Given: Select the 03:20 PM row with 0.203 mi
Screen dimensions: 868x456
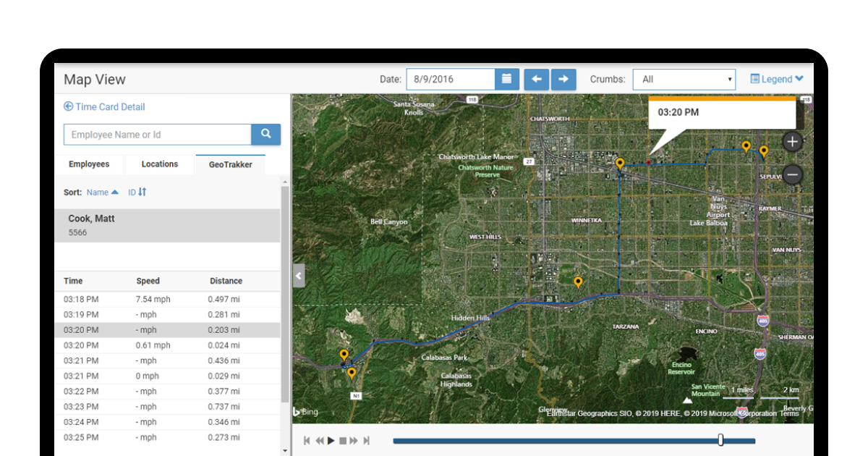Looking at the screenshot, I should point(167,330).
